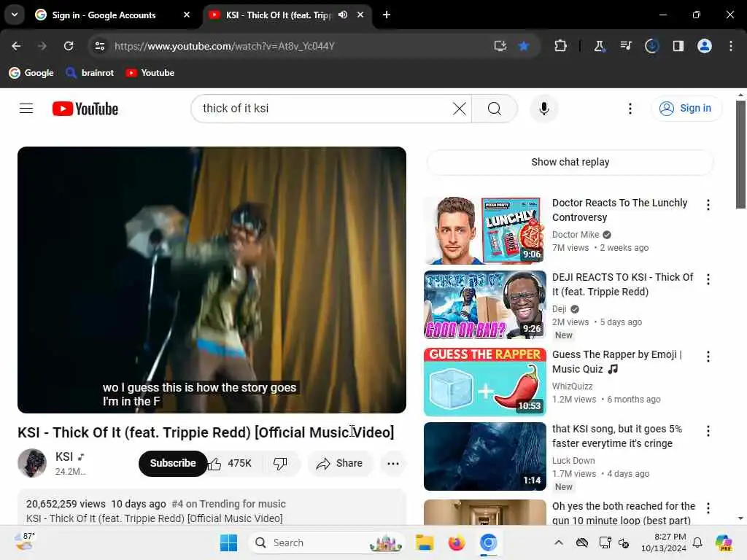Open options for Guess The Rapper video
Screen dimensions: 747x560
pyautogui.click(x=708, y=357)
